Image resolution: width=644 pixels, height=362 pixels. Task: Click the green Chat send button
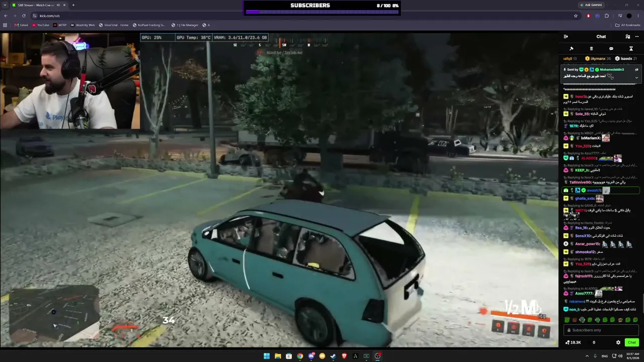(632, 342)
